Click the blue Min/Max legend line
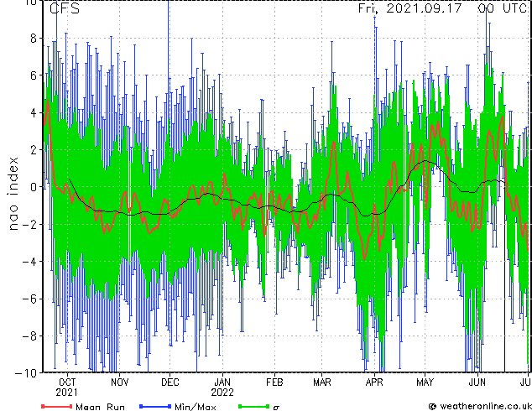Image resolution: width=532 pixels, height=411 pixels. [x=155, y=406]
